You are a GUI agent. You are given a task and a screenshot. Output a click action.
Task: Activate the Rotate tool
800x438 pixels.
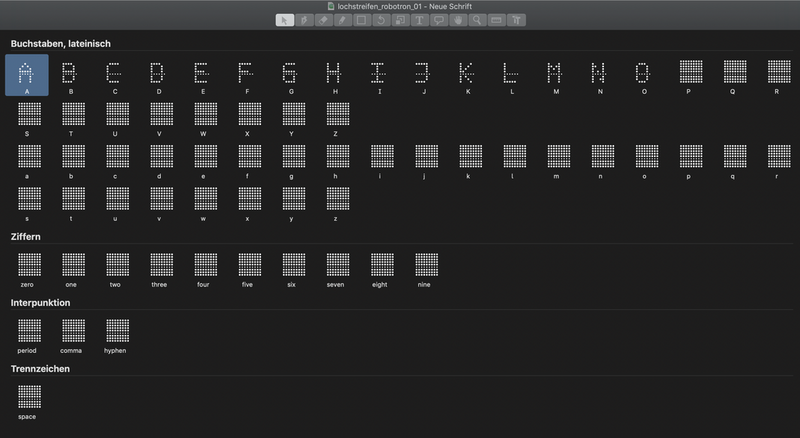(x=380, y=20)
